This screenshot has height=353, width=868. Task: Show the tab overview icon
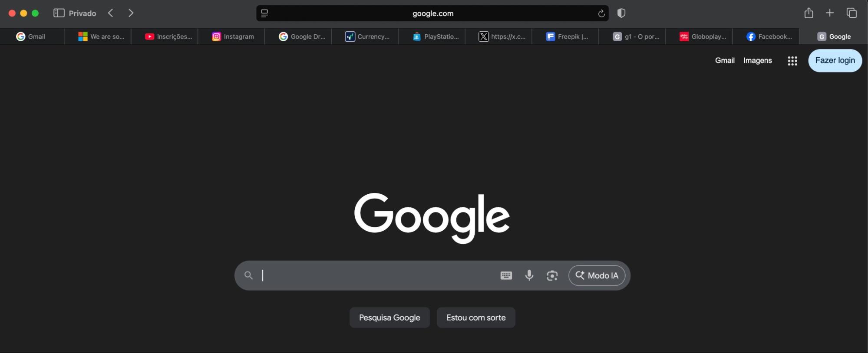click(x=851, y=13)
